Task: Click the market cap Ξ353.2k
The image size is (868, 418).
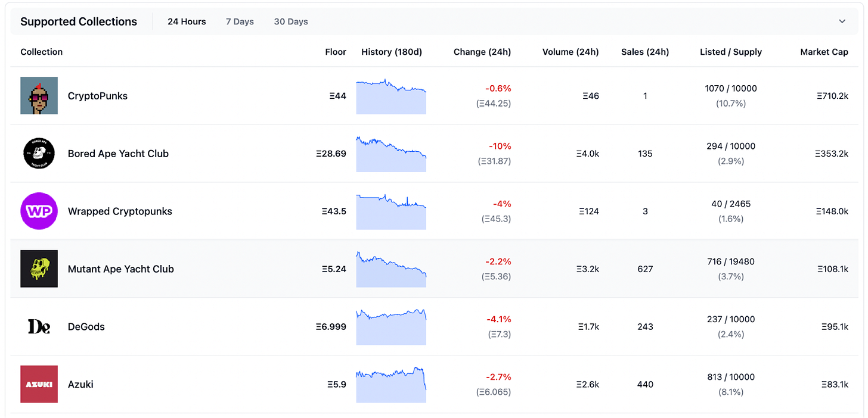Action: tap(832, 154)
